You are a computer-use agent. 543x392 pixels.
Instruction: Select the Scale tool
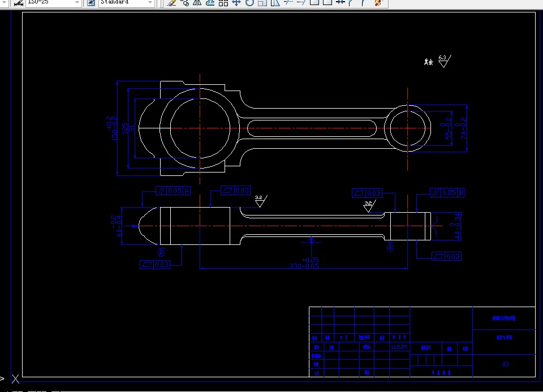262,3
